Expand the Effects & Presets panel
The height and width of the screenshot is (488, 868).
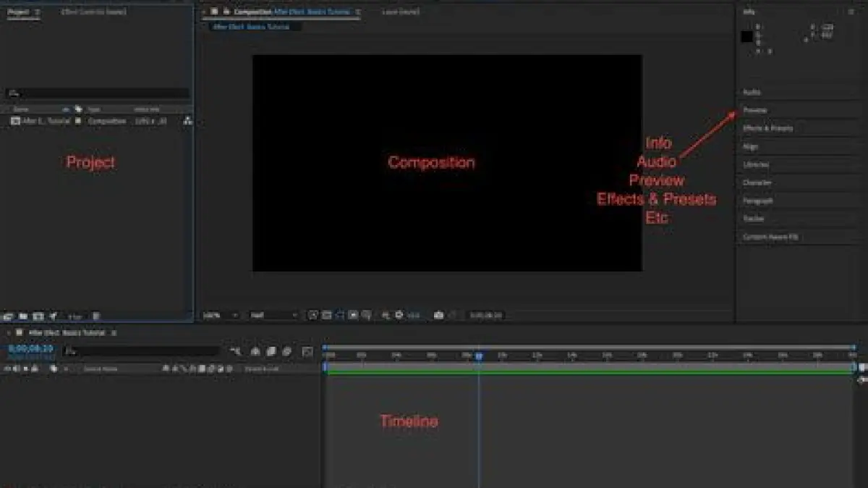coord(767,128)
